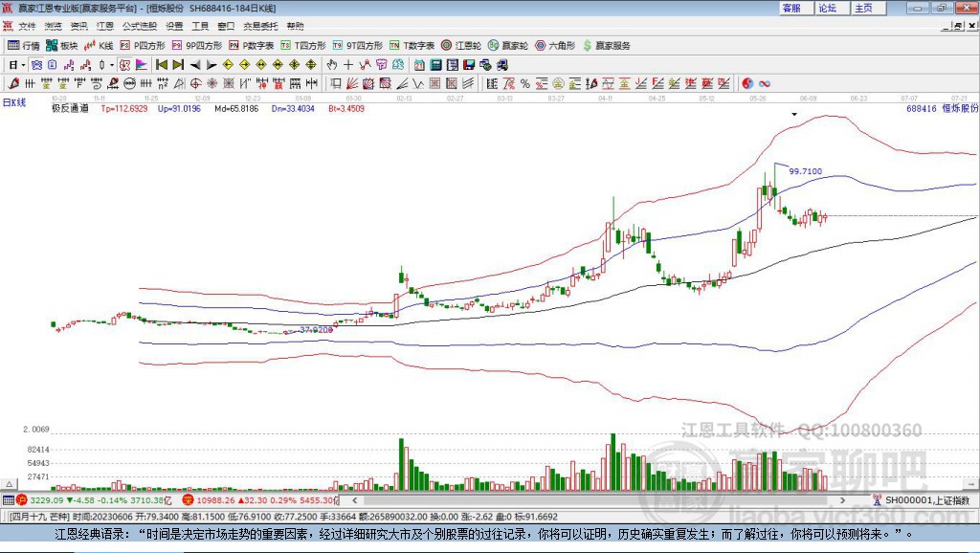The width and height of the screenshot is (980, 553).
Task: Click the yin-yang taiji icon
Action: click(x=747, y=83)
